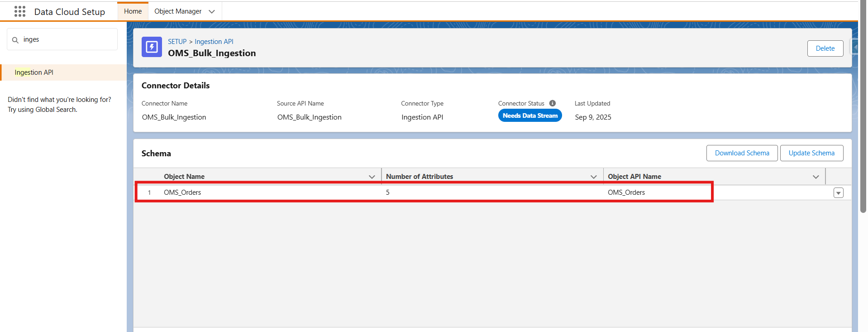This screenshot has height=332, width=868.
Task: Click the magnifier icon in Quick Find
Action: 15,40
